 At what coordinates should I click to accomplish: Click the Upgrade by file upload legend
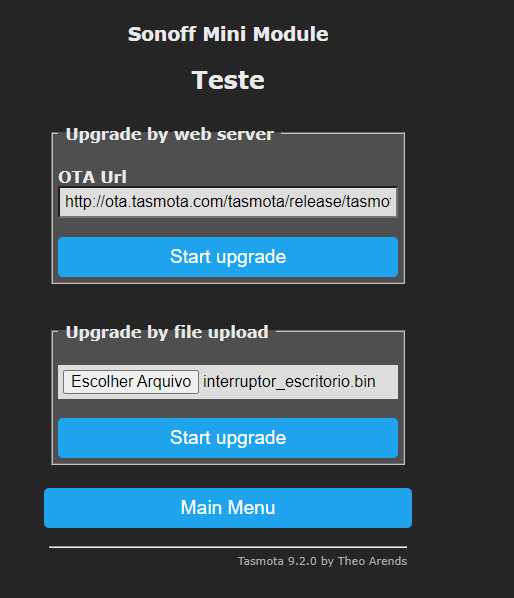point(167,332)
